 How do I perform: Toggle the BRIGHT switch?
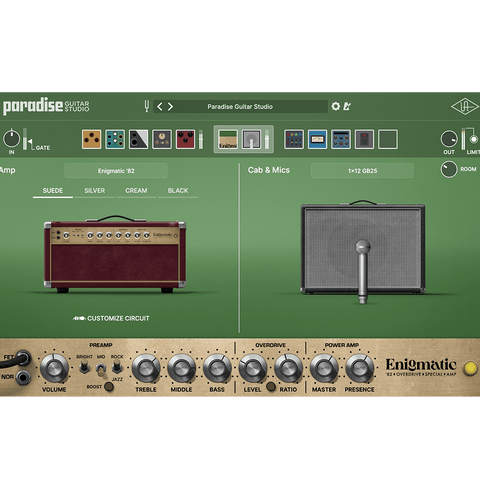pos(84,367)
